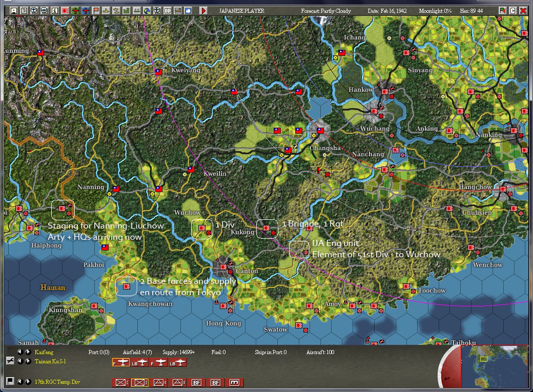Click the info 'i' toolbar icon

coord(55,11)
